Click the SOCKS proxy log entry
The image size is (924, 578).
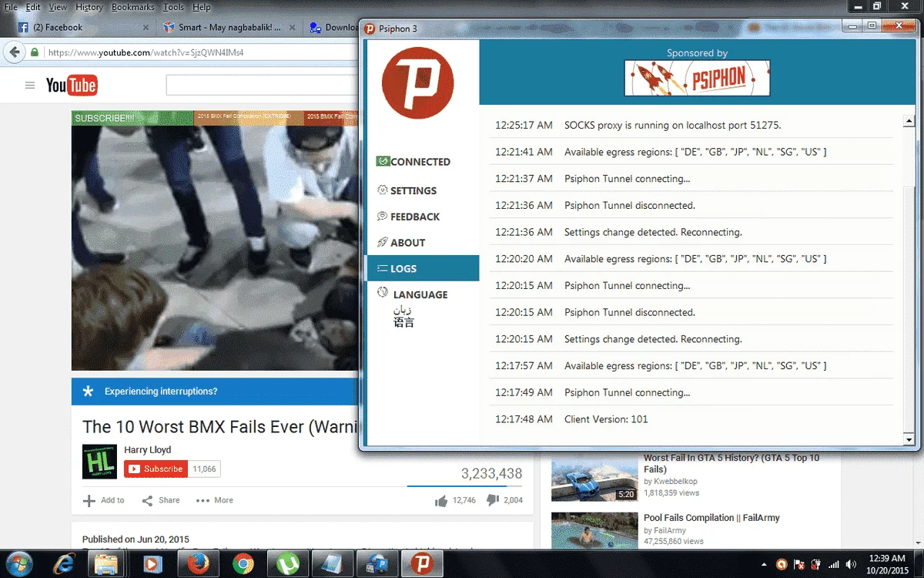tap(691, 125)
